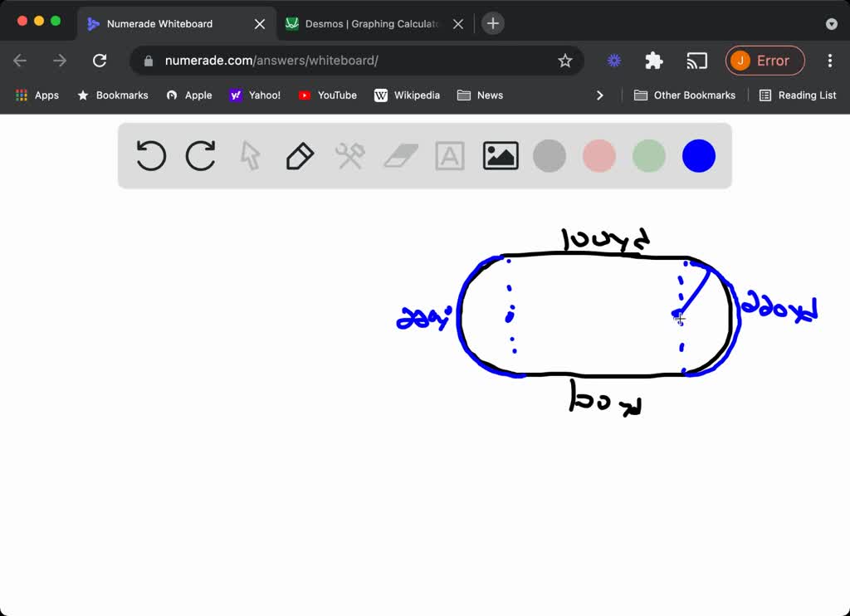Open the Apps shortcut in bookmarks bar

tap(37, 95)
